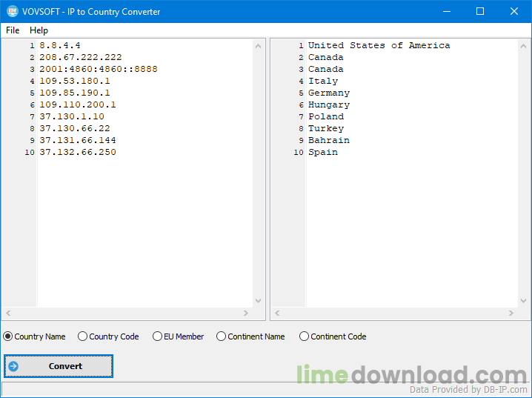The width and height of the screenshot is (532, 398).
Task: Minimize the IP to Country Converter window
Action: [x=447, y=12]
